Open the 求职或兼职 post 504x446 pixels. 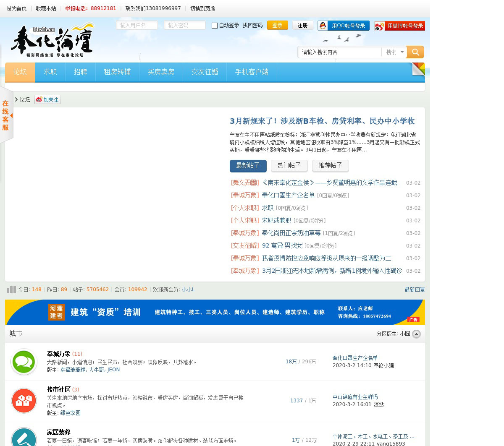click(x=276, y=220)
